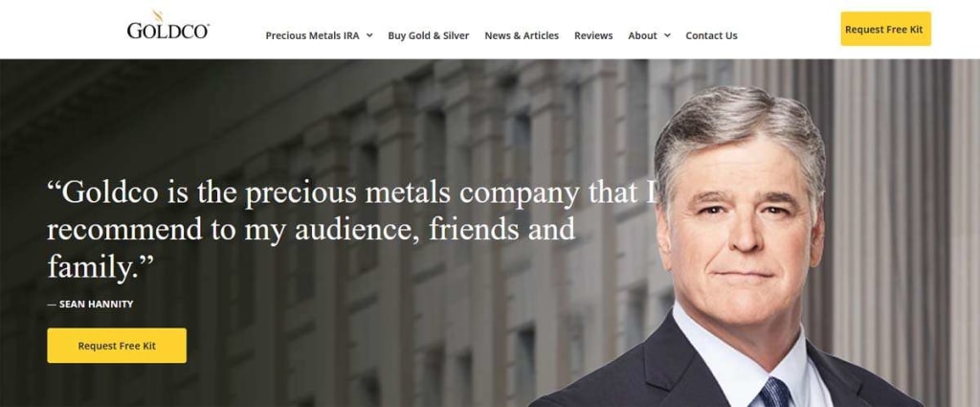
Task: Click the word "recommend" in the headline
Action: (125, 230)
